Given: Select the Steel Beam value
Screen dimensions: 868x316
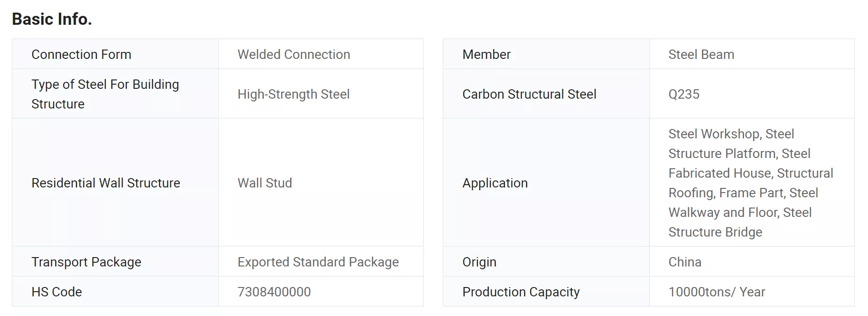Looking at the screenshot, I should point(701,54).
